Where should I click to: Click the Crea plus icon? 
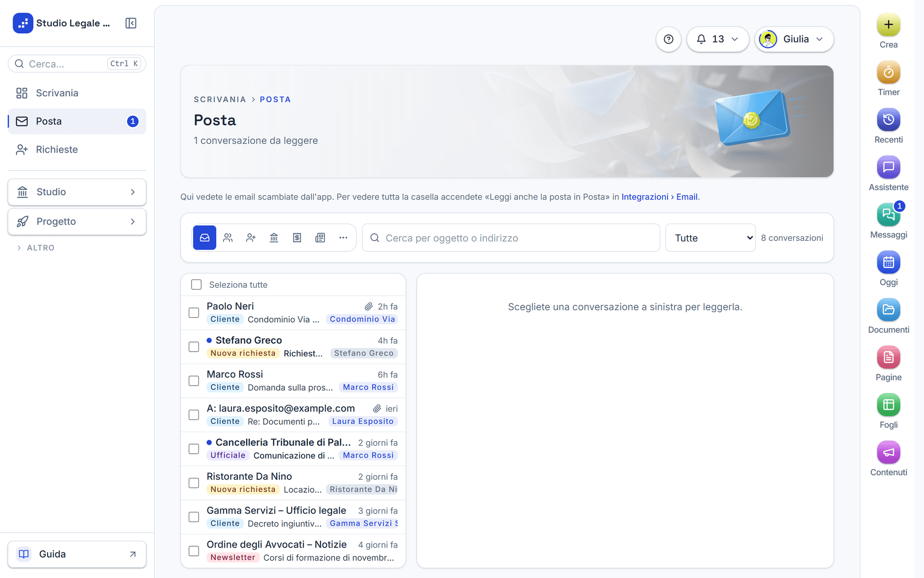[x=888, y=25]
